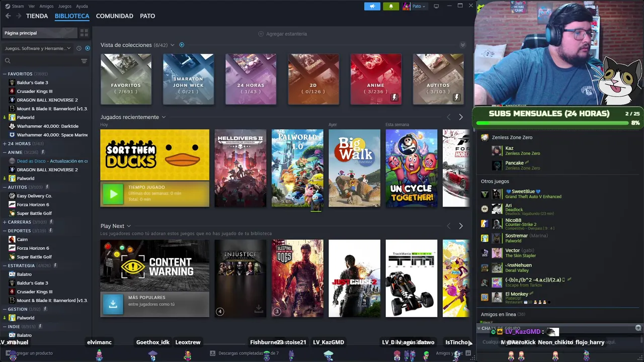Viewport: 644px width, 362px height.
Task: Click the Balatro icon under ESTRATEGIA
Action: [x=12, y=274]
